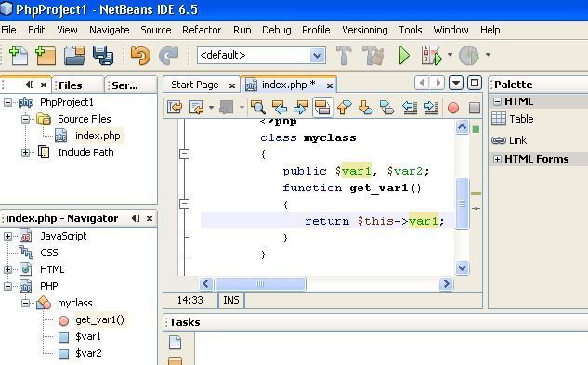Click the Toggle Bookmark icon
The width and height of the screenshot is (588, 365).
pyautogui.click(x=387, y=108)
